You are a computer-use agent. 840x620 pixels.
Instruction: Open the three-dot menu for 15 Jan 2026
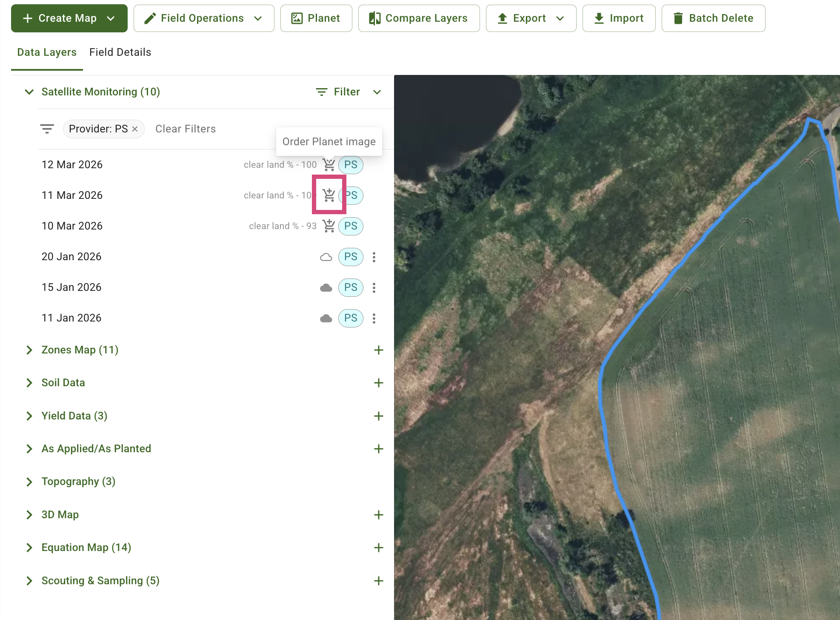(374, 287)
